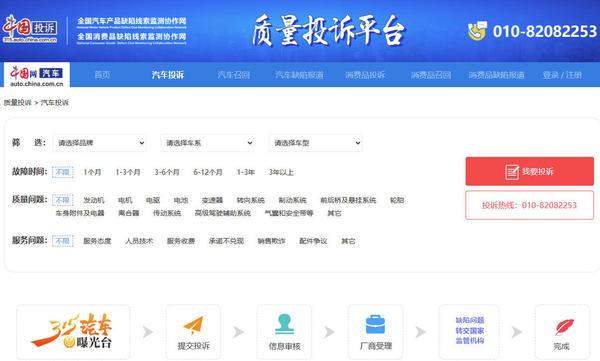Filter service issue by 人员技术
This screenshot has width=600, height=361.
coord(139,241)
